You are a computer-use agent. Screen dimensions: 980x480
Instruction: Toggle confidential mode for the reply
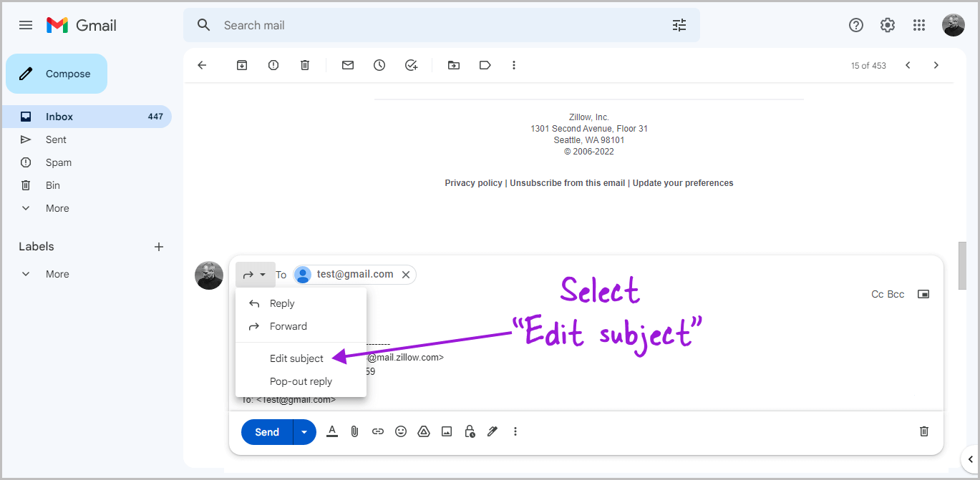coord(470,431)
